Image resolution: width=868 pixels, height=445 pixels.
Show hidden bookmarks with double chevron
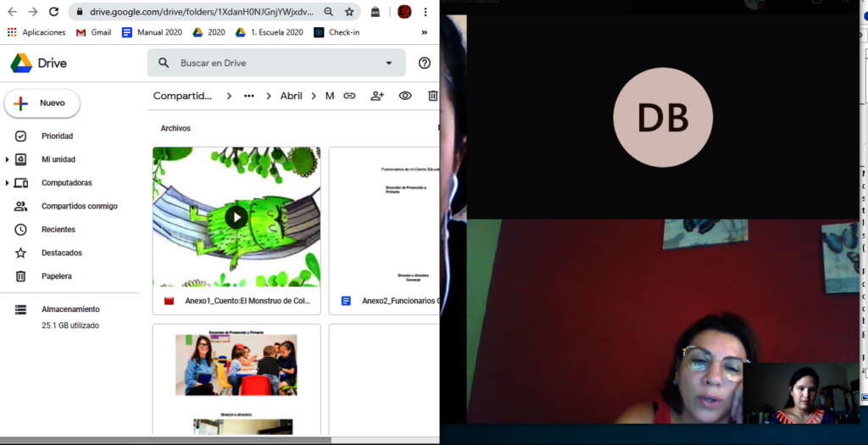[425, 32]
